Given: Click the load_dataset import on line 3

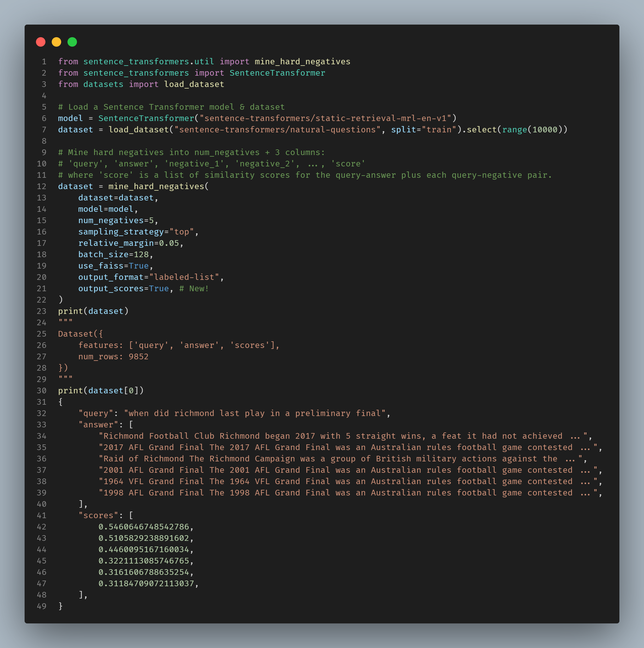Looking at the screenshot, I should pyautogui.click(x=194, y=84).
